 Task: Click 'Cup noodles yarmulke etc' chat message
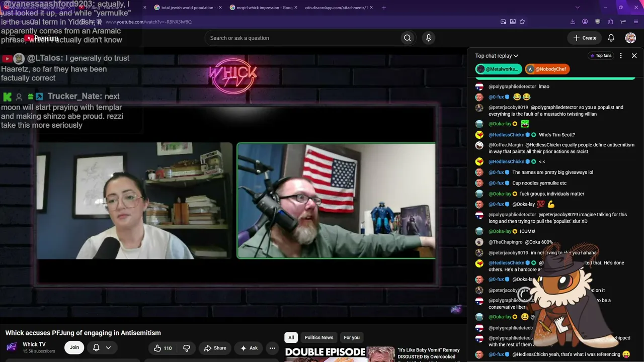(539, 183)
